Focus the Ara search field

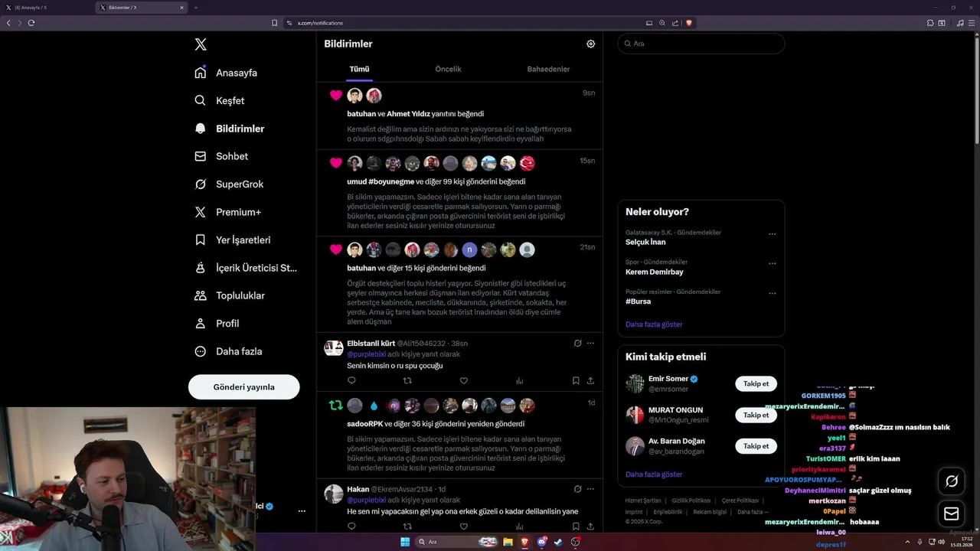click(701, 44)
